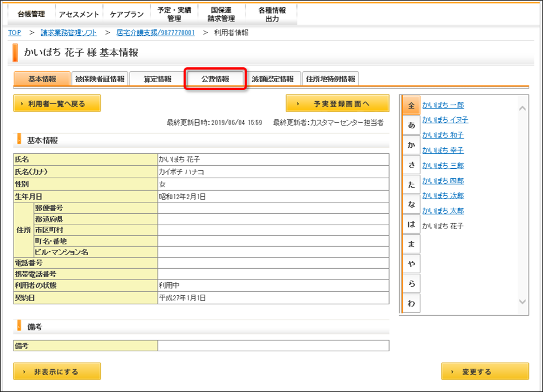Screen dimensions: 543x392
Task: Click user list scroll up arrow
Action: pos(523,109)
